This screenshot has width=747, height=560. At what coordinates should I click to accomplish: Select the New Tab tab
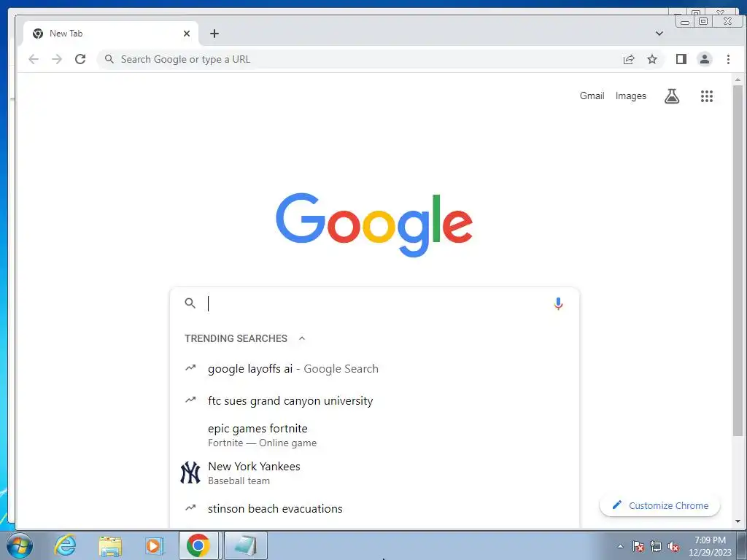tap(111, 34)
